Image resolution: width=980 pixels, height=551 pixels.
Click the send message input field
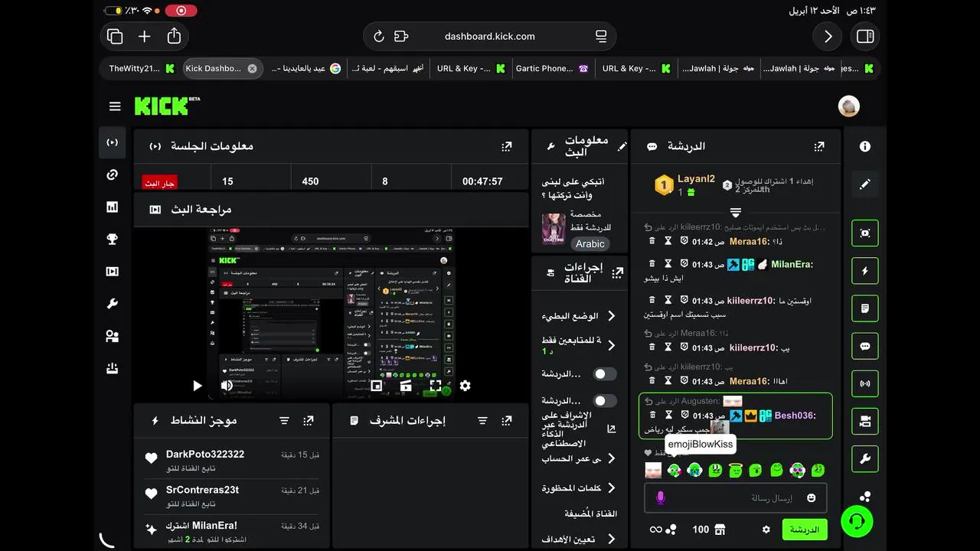click(735, 497)
